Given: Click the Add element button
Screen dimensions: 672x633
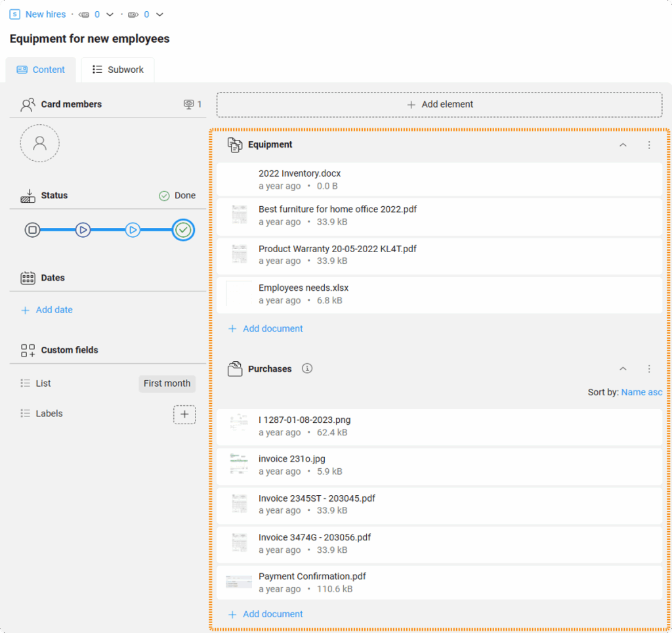Looking at the screenshot, I should coord(439,104).
